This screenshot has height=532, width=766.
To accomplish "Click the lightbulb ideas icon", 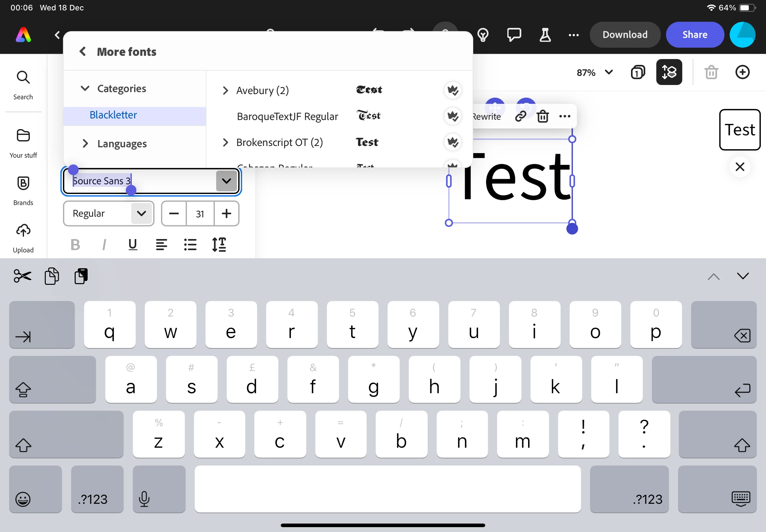I will point(483,35).
